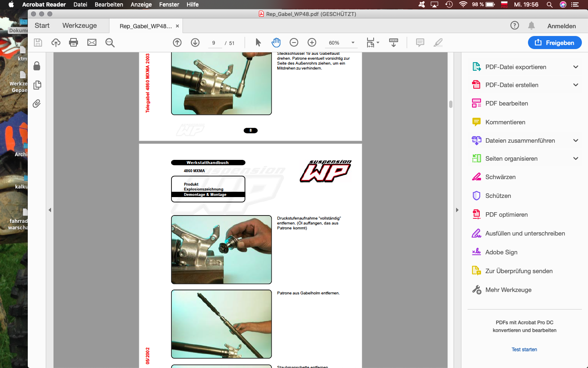Viewport: 588px width, 368px height.
Task: Click the print icon in toolbar
Action: pyautogui.click(x=73, y=43)
